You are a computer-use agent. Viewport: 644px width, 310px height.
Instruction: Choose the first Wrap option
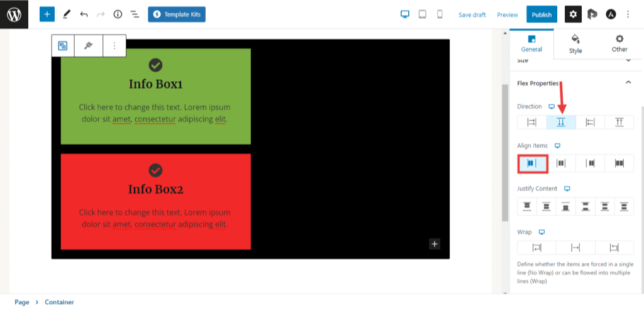coord(536,248)
